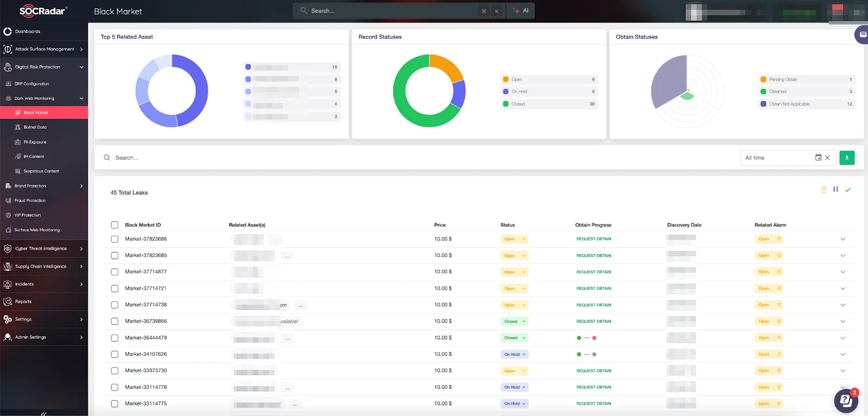Click the Obtain Not Applicable legend swatch
Viewport: 868px width, 416px height.
763,104
